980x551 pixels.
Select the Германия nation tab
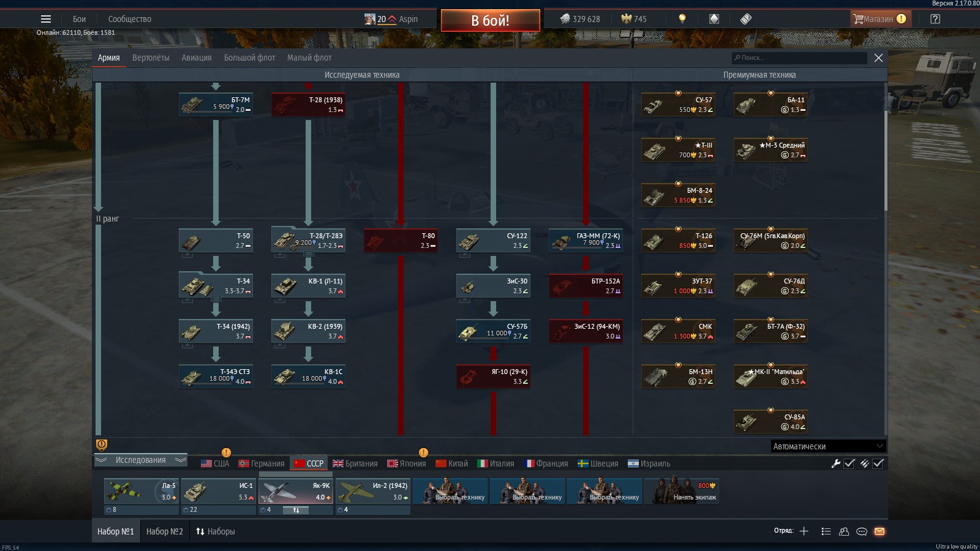[x=262, y=463]
